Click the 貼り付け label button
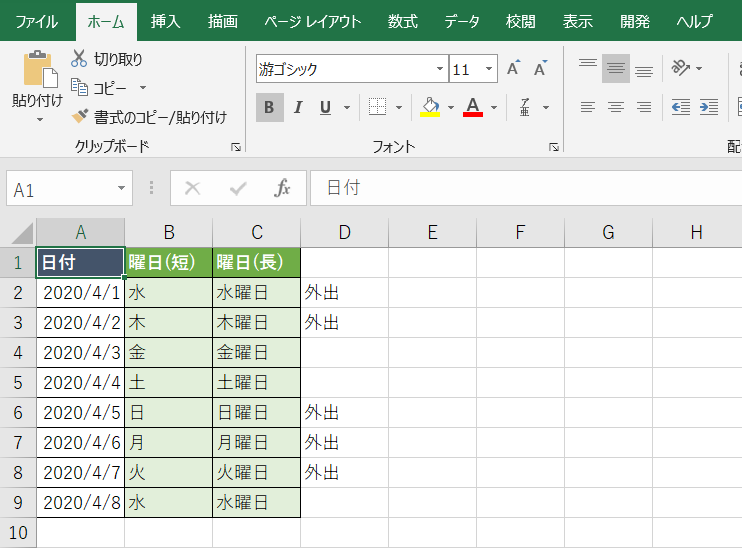Screen dimensions: 742x548 (x=37, y=100)
